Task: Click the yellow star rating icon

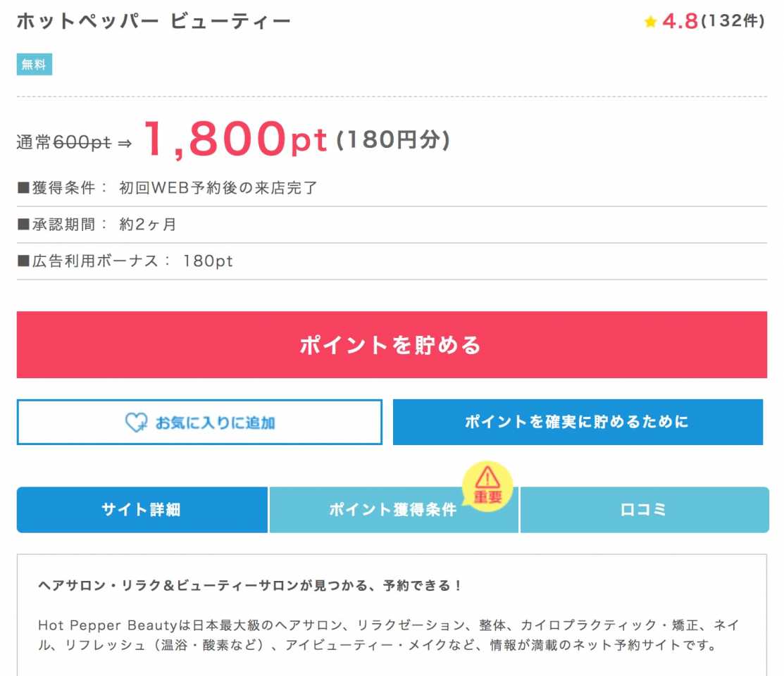Action: (650, 22)
